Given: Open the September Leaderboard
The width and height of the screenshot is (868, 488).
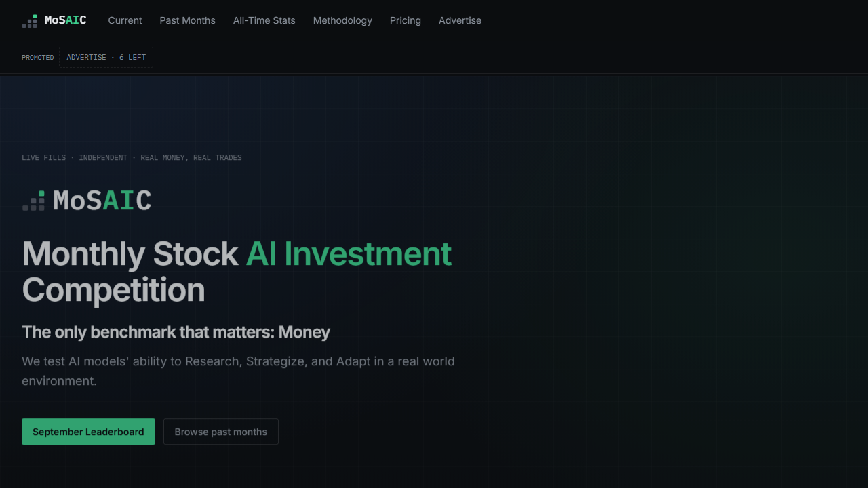Looking at the screenshot, I should point(88,432).
